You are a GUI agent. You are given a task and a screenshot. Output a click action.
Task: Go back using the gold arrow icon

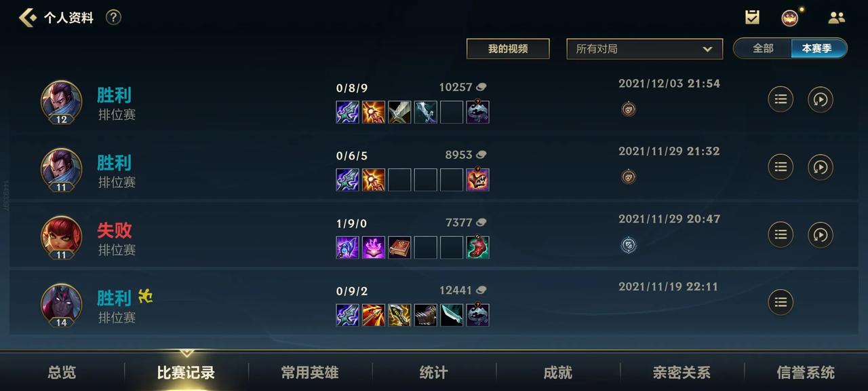click(28, 18)
